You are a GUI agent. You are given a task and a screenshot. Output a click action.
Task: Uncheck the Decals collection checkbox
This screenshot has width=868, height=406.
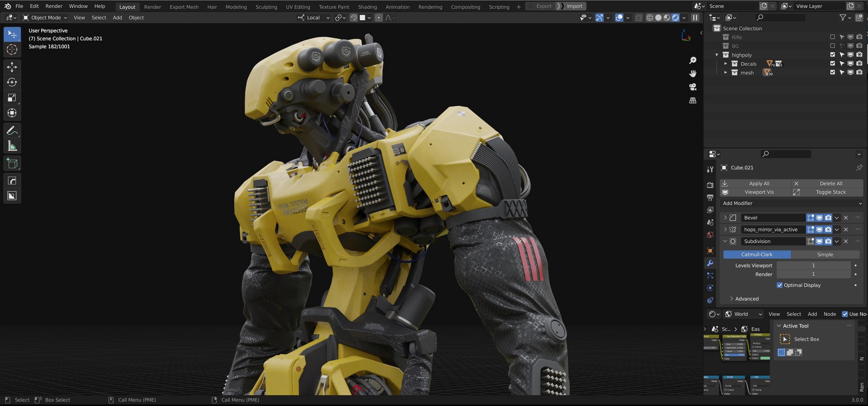[832, 63]
